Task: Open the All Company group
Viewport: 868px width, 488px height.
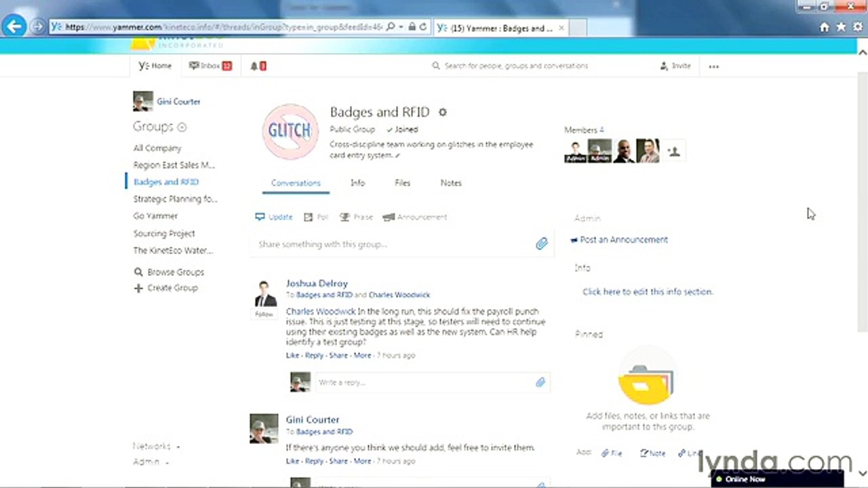Action: pyautogui.click(x=157, y=148)
